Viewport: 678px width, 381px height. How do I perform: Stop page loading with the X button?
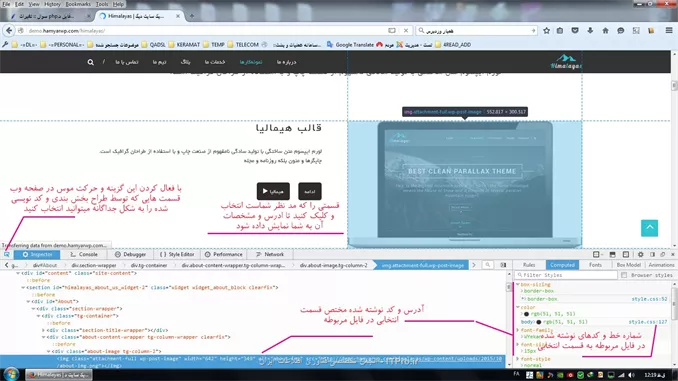tap(406, 31)
